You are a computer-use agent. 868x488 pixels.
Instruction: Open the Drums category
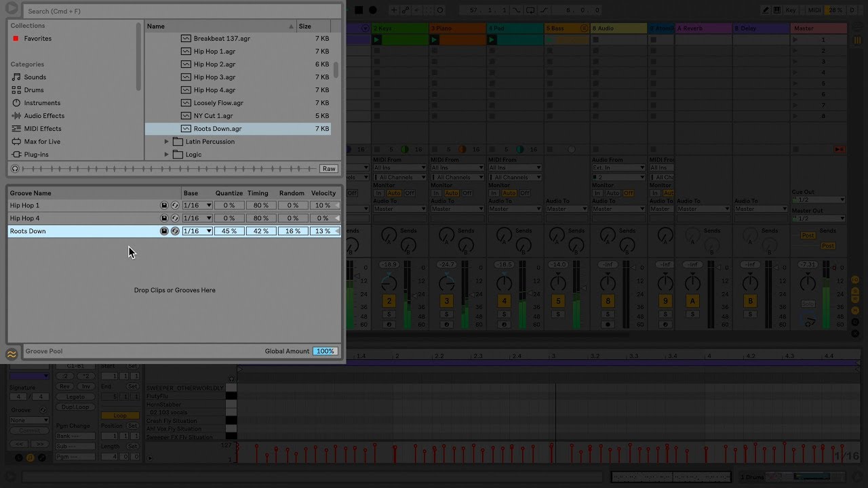[x=34, y=90]
